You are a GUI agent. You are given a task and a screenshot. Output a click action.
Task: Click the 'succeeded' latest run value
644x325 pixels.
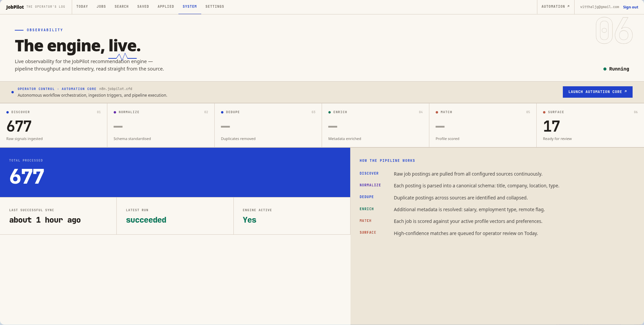click(x=146, y=220)
